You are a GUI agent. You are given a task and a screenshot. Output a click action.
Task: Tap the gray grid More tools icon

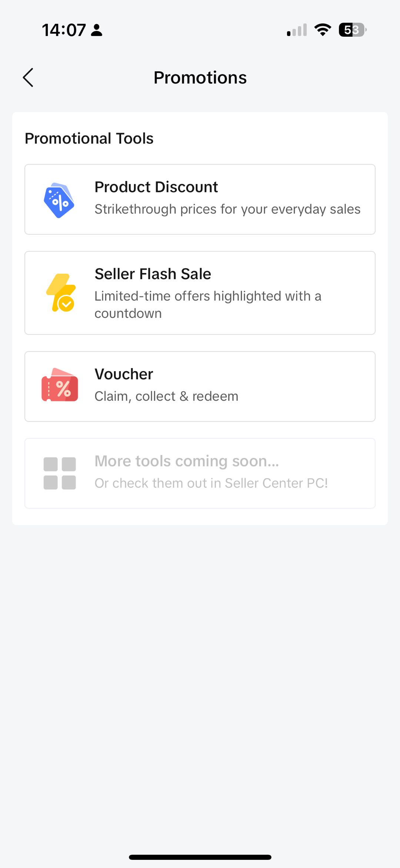pyautogui.click(x=60, y=473)
